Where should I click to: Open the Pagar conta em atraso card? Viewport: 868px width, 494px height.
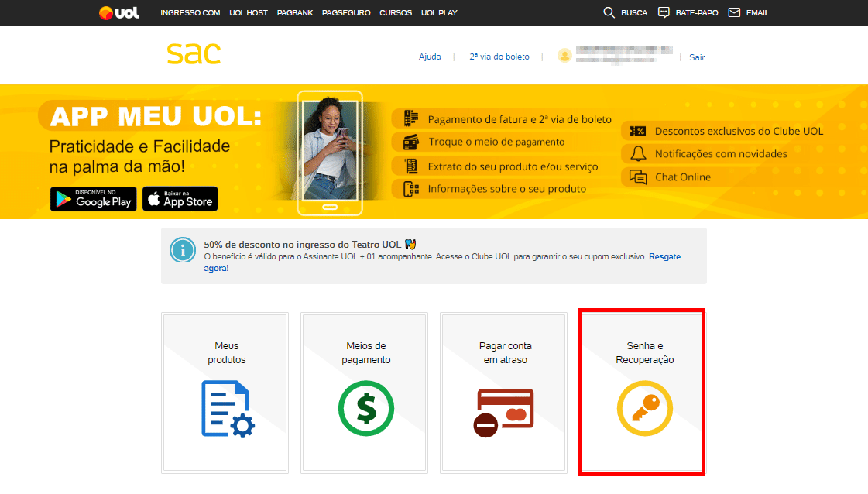504,393
